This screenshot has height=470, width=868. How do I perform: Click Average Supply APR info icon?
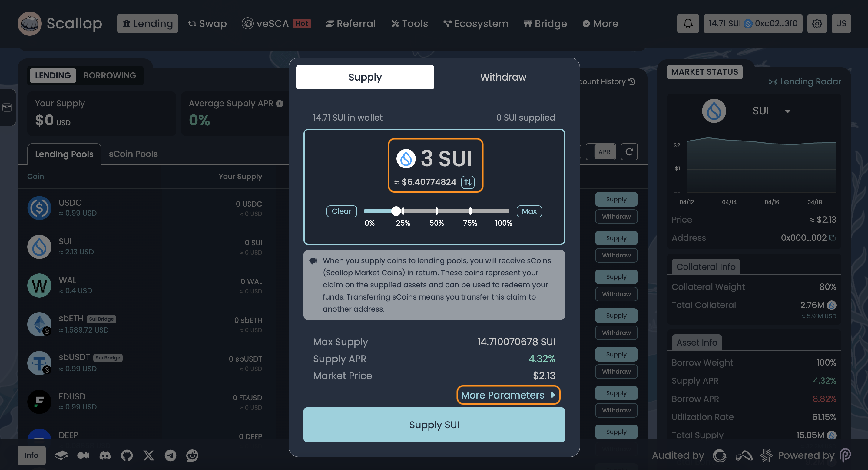279,104
